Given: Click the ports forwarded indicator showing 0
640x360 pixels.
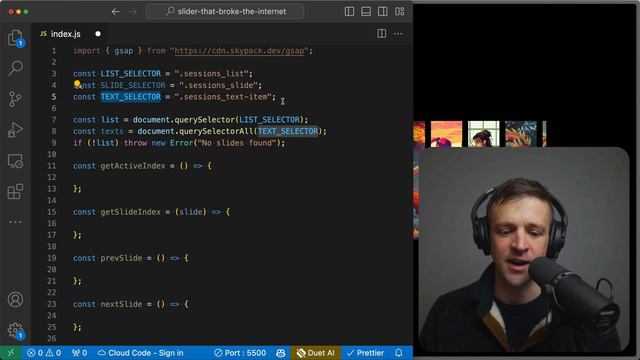Looking at the screenshot, I should (x=80, y=353).
